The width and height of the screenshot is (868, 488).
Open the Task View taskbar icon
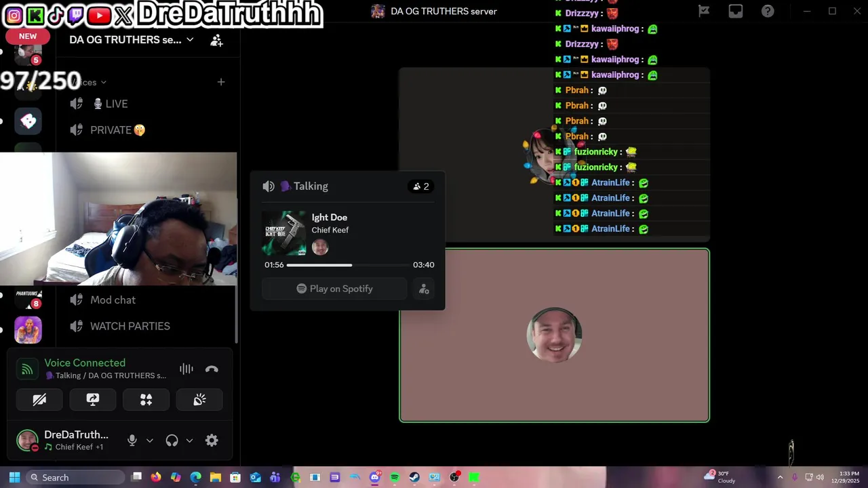[x=136, y=478]
